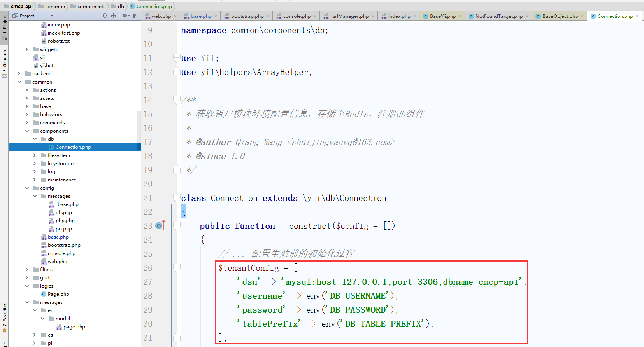Close the NotFoundTarget.php editor tab
Image resolution: width=644 pixels, height=347 pixels.
pyautogui.click(x=527, y=16)
